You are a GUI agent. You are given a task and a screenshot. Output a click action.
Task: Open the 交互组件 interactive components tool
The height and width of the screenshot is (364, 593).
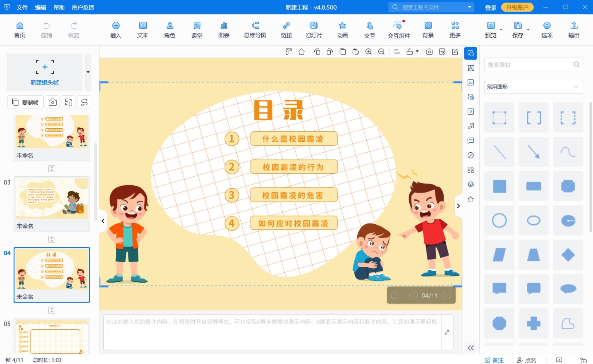399,30
